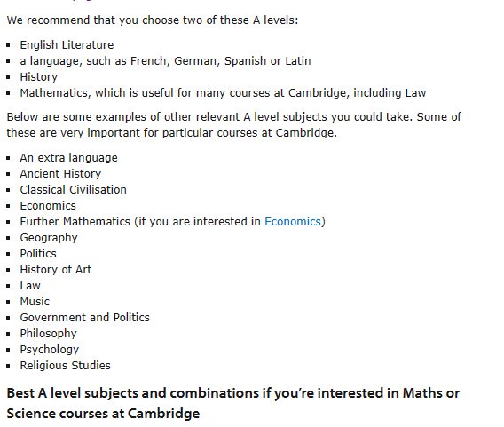The height and width of the screenshot is (427, 504).
Task: Click the 'a language, such as French' bullet
Action: point(165,60)
